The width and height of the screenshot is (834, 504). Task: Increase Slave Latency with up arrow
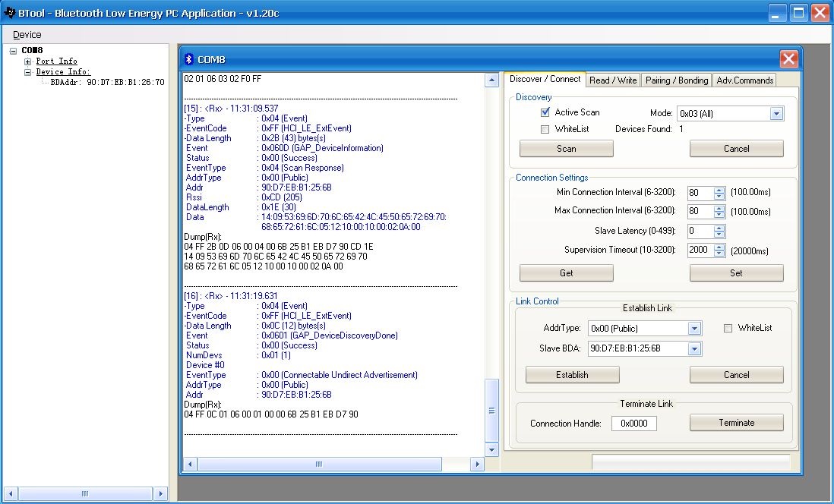719,228
